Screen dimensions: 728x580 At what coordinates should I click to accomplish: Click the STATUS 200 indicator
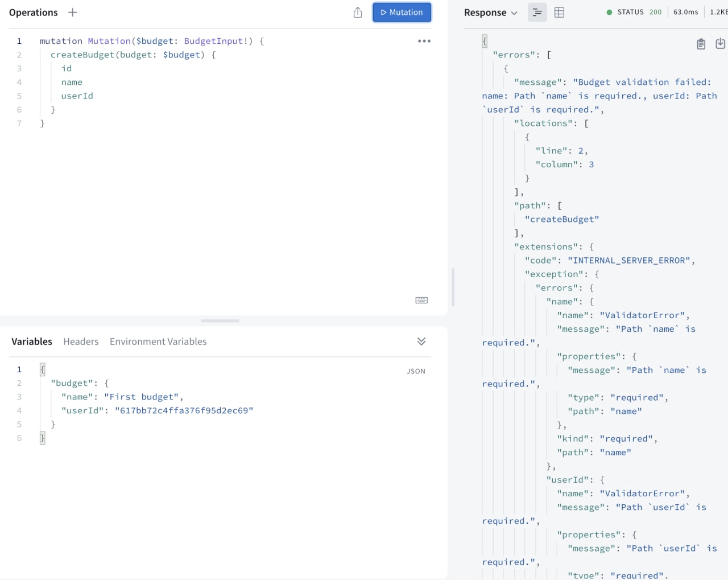pyautogui.click(x=634, y=12)
